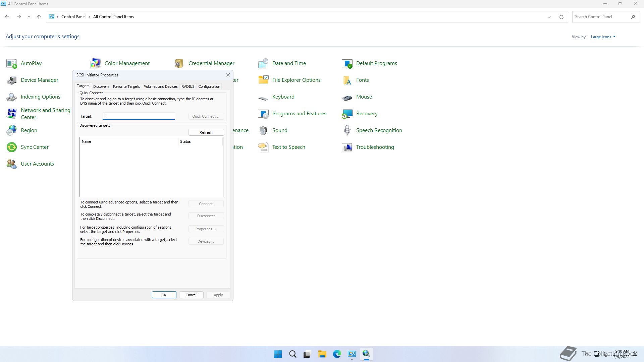This screenshot has width=644, height=362.
Task: Open Device Manager icon
Action: tap(12, 80)
